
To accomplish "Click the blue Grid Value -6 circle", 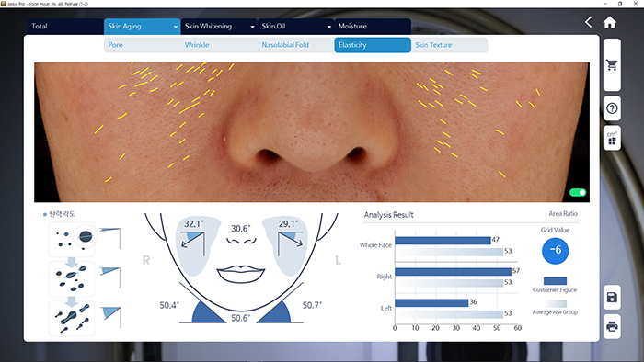I will (x=556, y=250).
